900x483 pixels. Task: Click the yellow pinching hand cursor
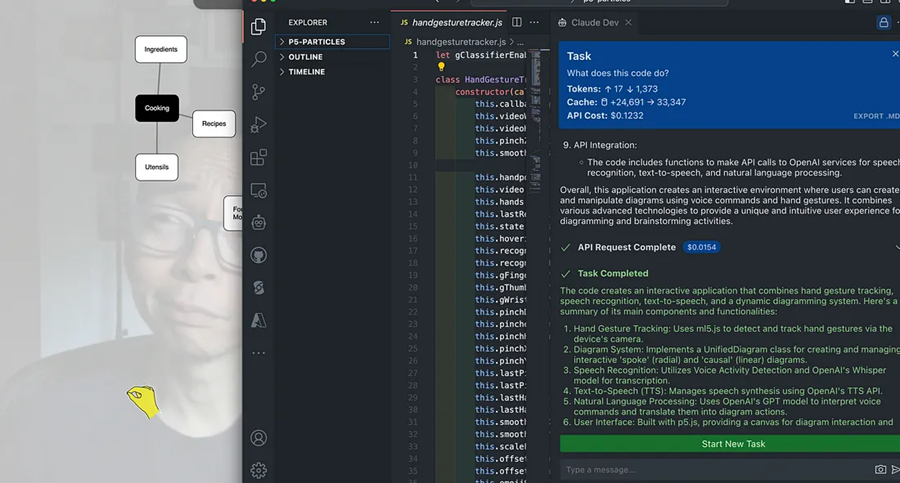pos(143,401)
